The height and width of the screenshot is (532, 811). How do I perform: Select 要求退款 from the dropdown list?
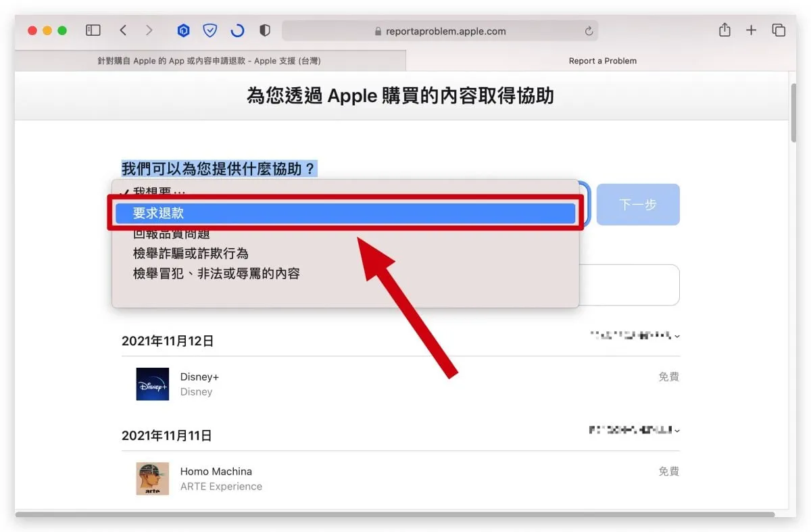(345, 213)
